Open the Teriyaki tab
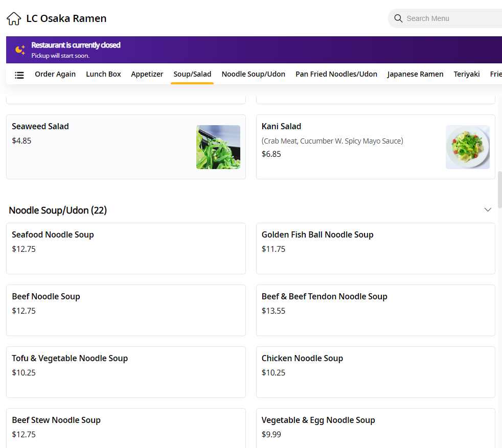This screenshot has height=448, width=502. pos(466,74)
